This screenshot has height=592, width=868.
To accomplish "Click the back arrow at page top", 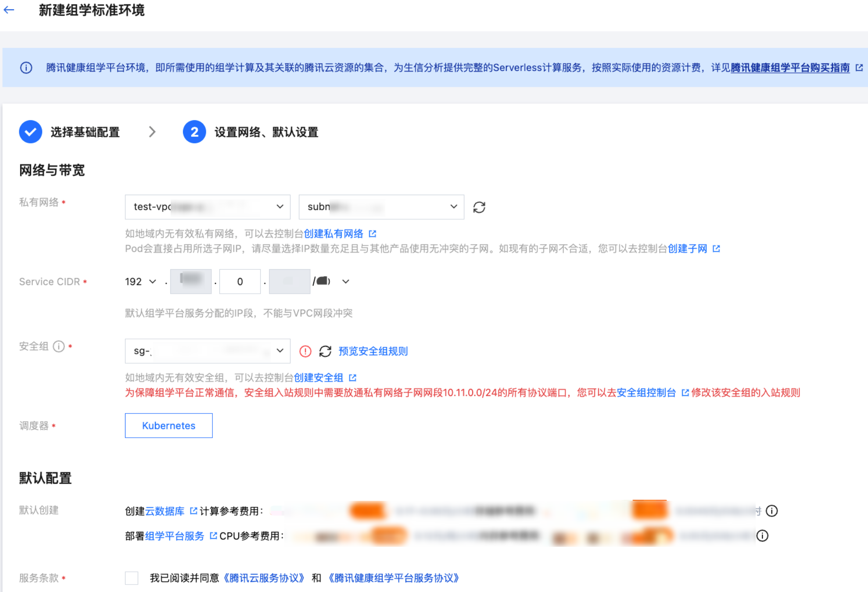I will 9,10.
